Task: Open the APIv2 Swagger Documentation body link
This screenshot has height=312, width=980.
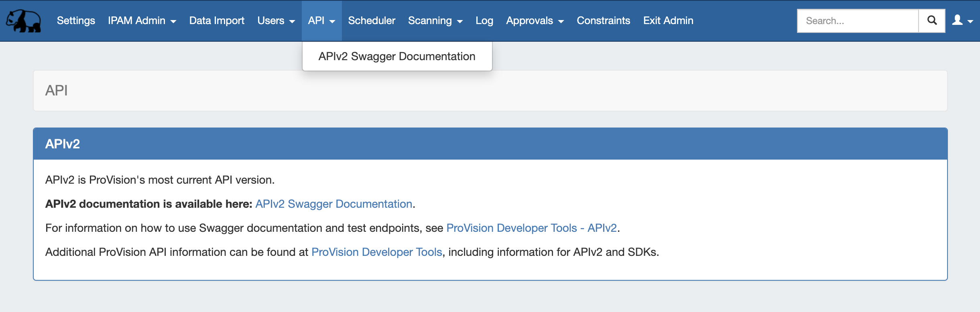Action: tap(333, 204)
